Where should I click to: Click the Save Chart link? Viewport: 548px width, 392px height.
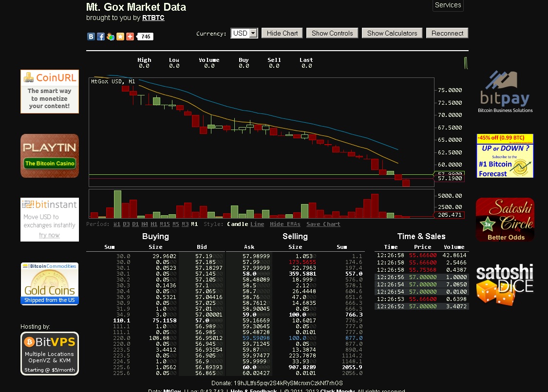(x=323, y=224)
